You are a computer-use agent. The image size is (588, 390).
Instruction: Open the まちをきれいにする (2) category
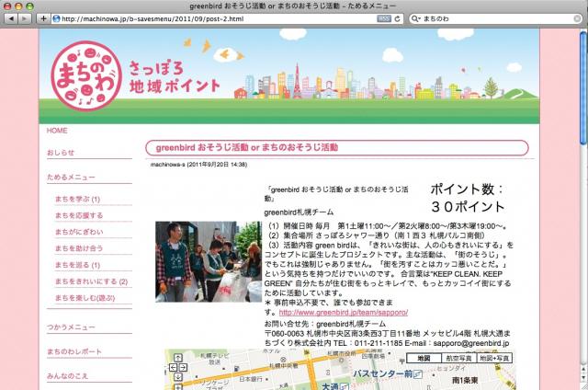(x=92, y=281)
